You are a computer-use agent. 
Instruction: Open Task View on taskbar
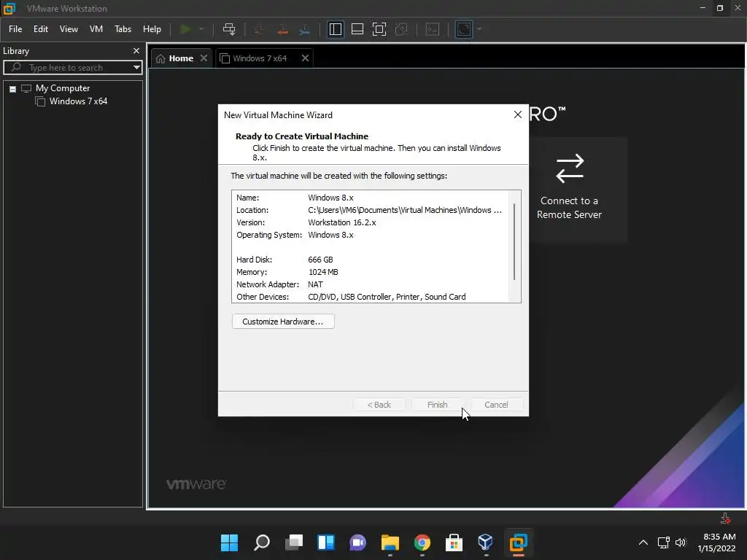click(x=294, y=542)
